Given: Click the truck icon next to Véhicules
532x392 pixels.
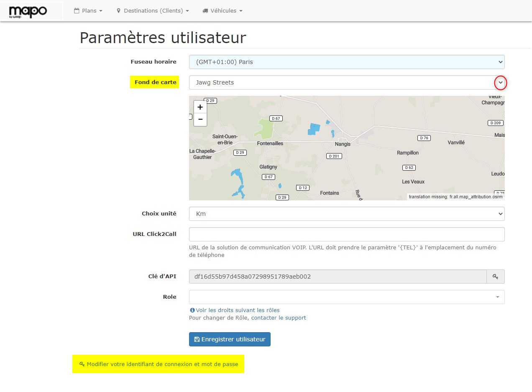Looking at the screenshot, I should tap(205, 11).
